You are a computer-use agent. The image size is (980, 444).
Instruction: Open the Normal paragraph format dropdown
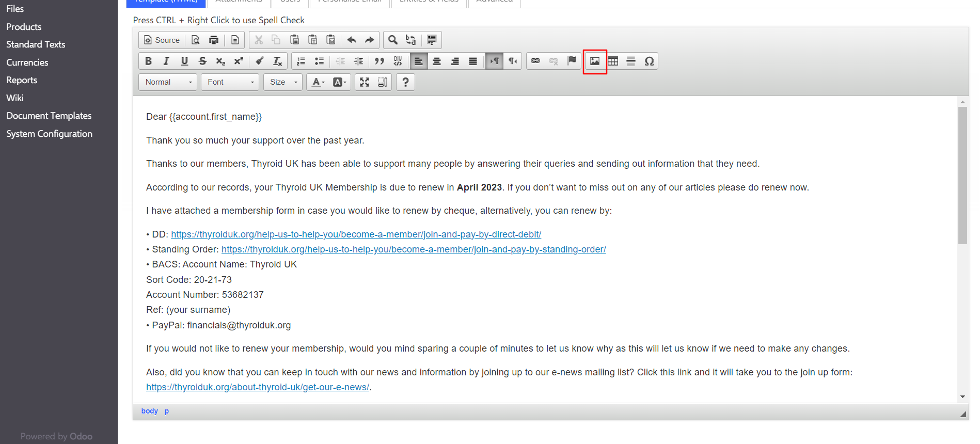coord(168,82)
